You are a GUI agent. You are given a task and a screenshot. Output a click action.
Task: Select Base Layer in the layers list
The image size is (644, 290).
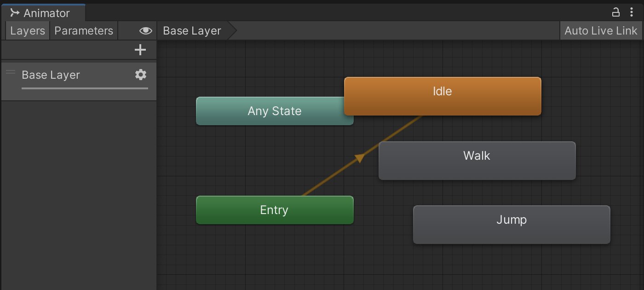pos(51,75)
